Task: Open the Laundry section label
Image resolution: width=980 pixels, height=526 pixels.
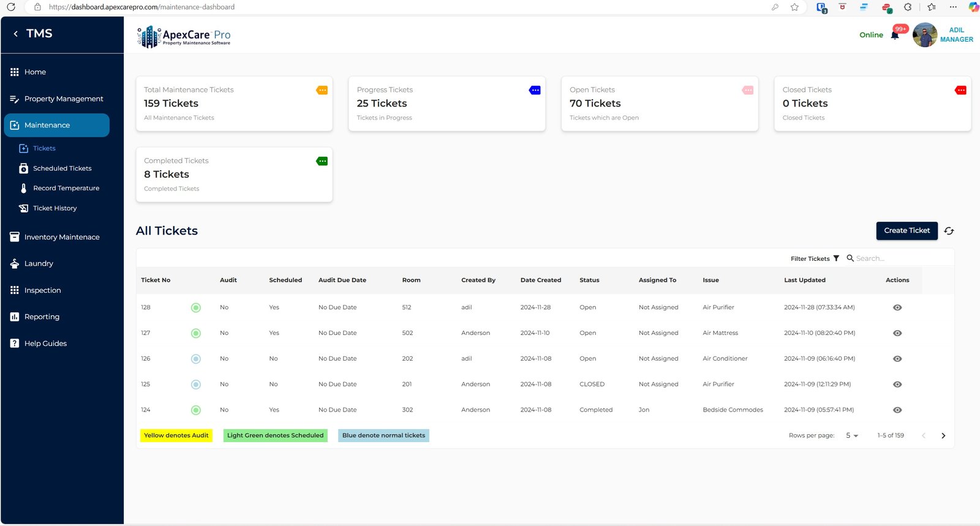Action: [39, 263]
